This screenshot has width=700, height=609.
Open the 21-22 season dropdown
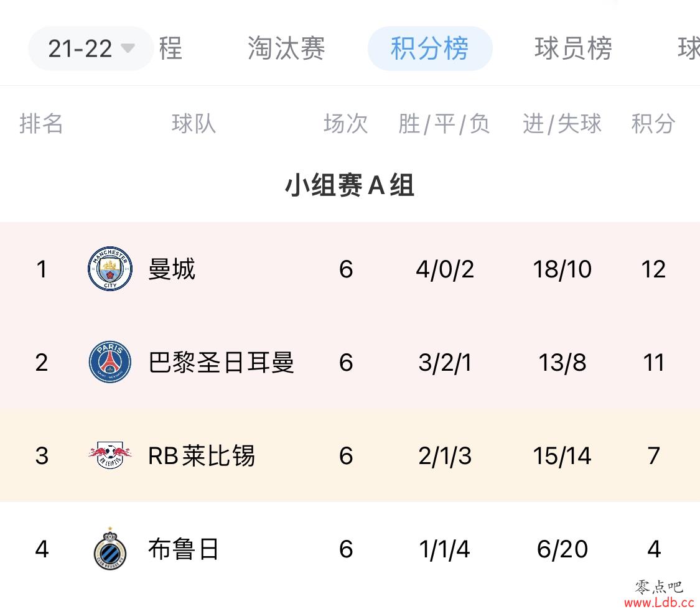(91, 48)
